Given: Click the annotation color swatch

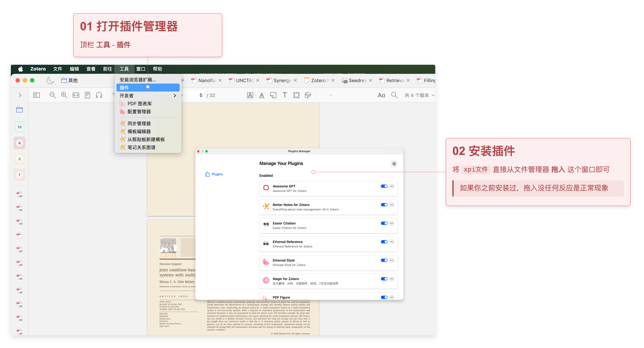Looking at the screenshot, I should click(324, 95).
